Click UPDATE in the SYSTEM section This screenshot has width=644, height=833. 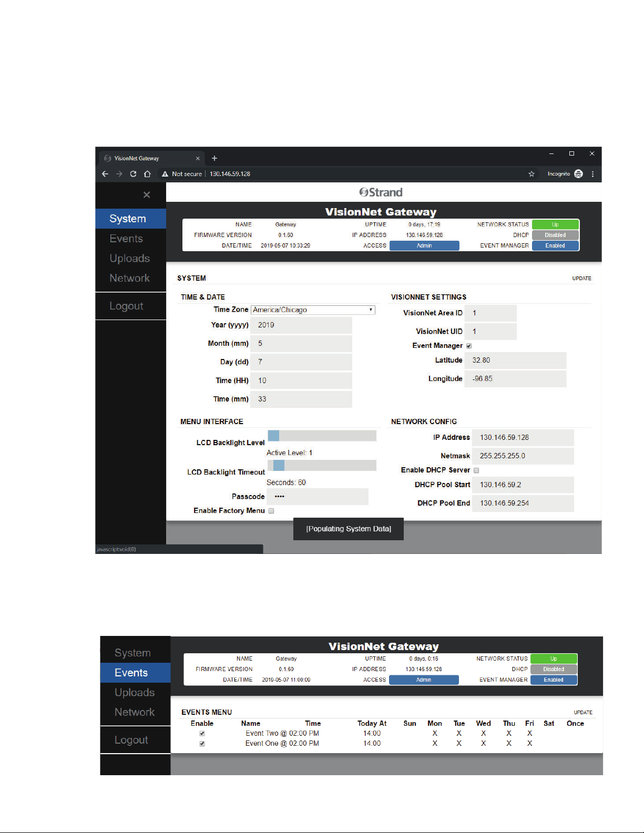point(581,279)
